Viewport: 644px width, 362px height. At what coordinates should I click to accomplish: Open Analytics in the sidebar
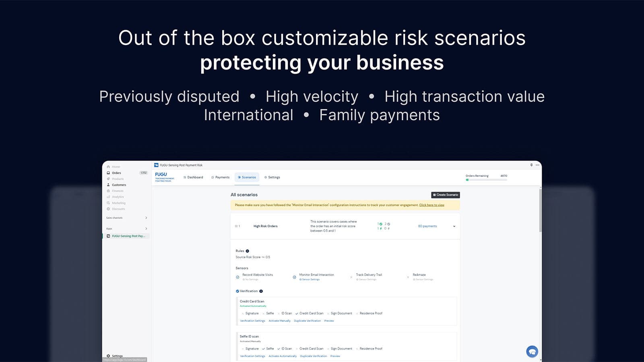coord(118,197)
